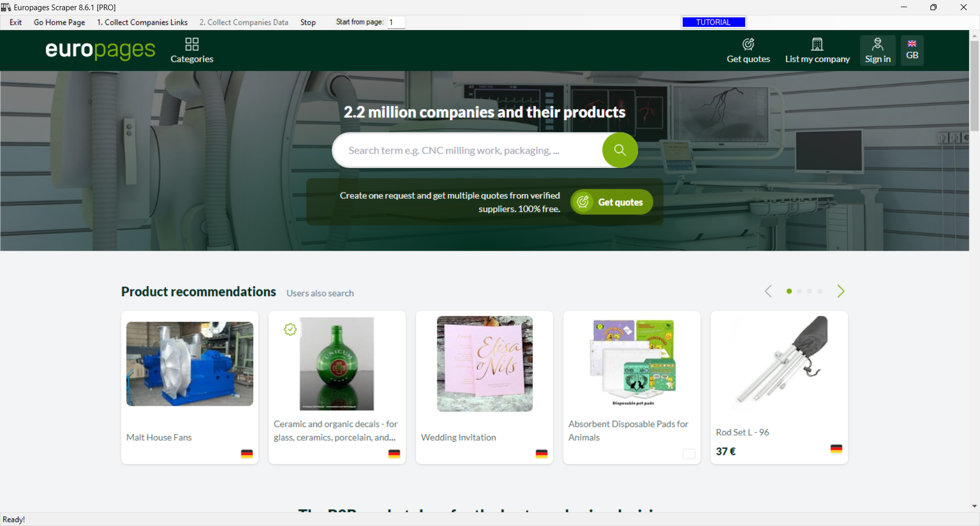980x526 pixels.
Task: Click the Start from page label
Action: click(x=360, y=22)
